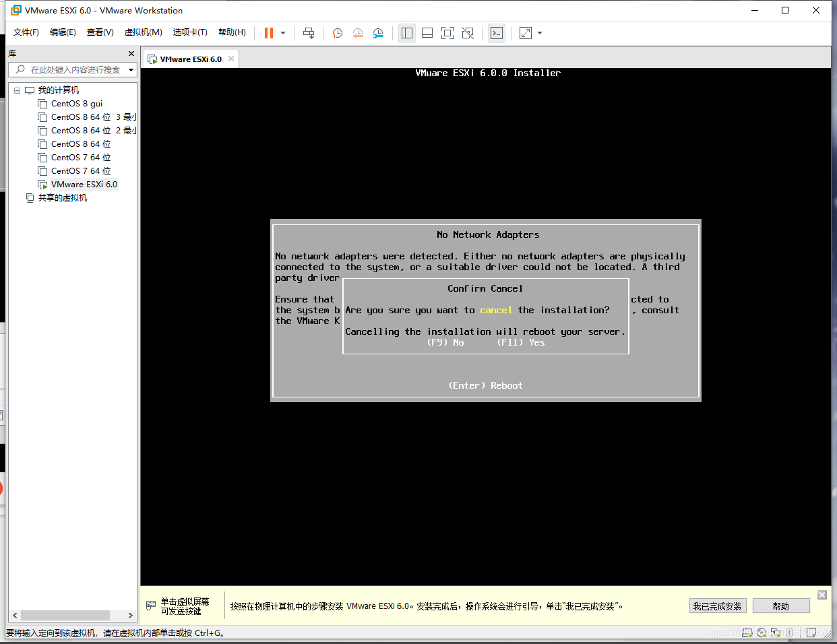Click the No Network Adapters heading

(488, 234)
